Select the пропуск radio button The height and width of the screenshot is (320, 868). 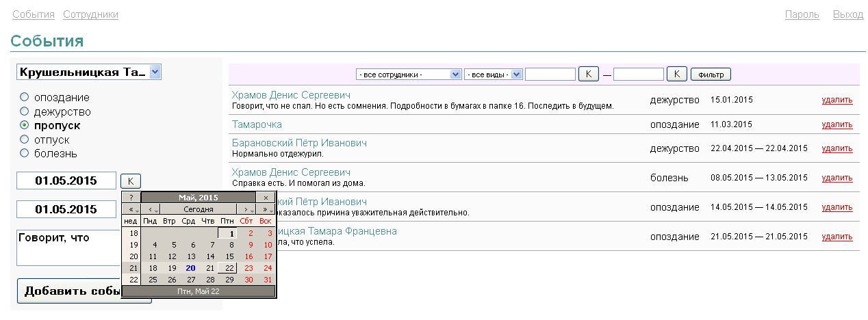(x=24, y=125)
